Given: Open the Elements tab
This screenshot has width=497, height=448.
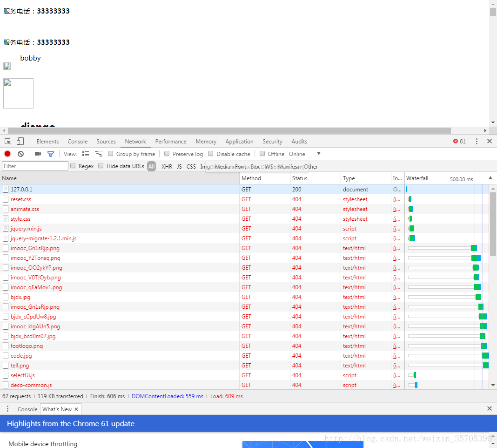Looking at the screenshot, I should pyautogui.click(x=47, y=142).
